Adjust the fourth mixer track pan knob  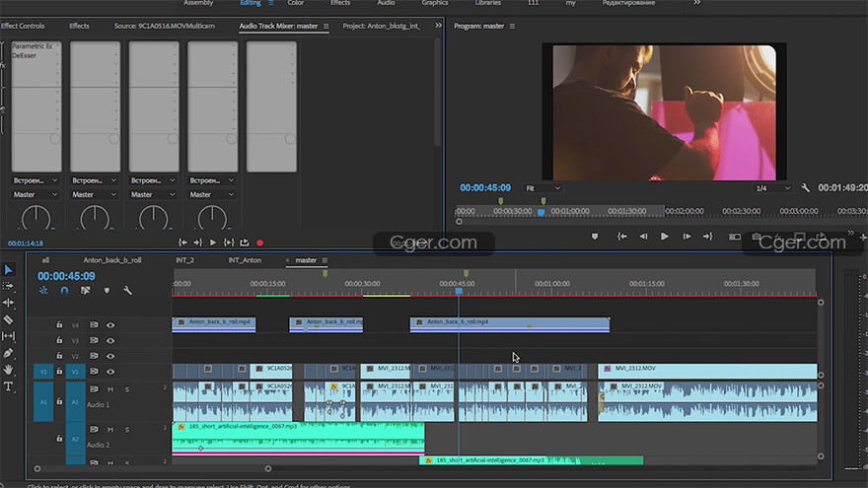[212, 218]
